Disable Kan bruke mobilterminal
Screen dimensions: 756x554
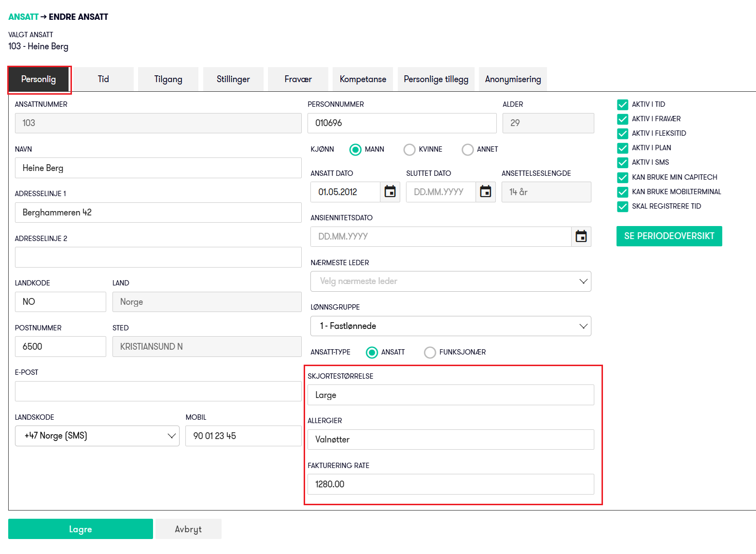(623, 192)
